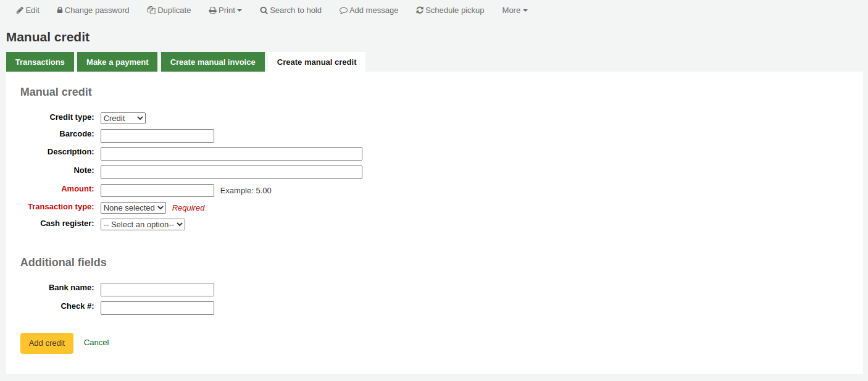Click the Cancel link
868x381 pixels.
pyautogui.click(x=96, y=342)
